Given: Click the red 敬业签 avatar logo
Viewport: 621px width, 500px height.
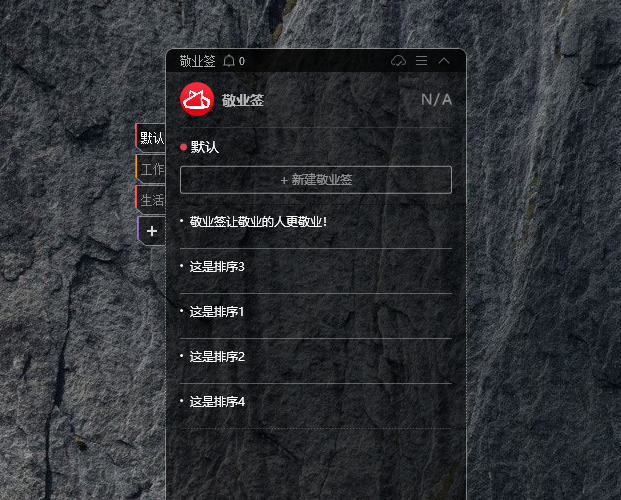Looking at the screenshot, I should [x=197, y=99].
